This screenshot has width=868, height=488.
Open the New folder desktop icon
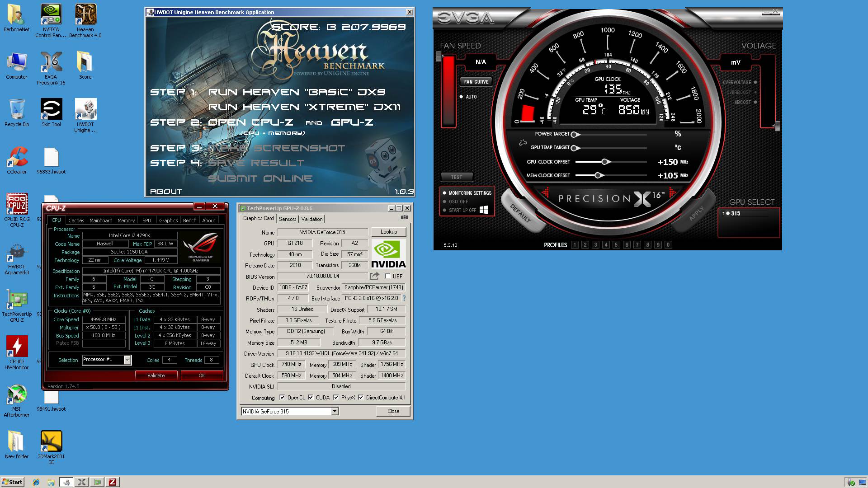tap(16, 445)
